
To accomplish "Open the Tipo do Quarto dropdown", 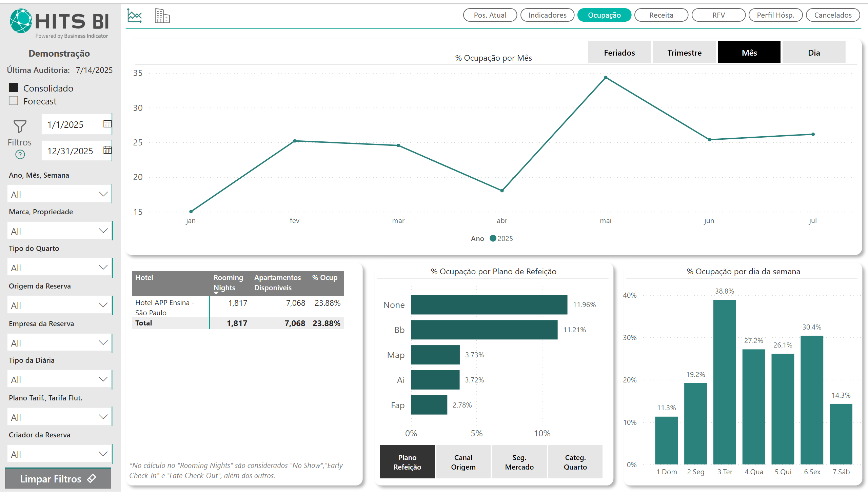I will click(103, 268).
